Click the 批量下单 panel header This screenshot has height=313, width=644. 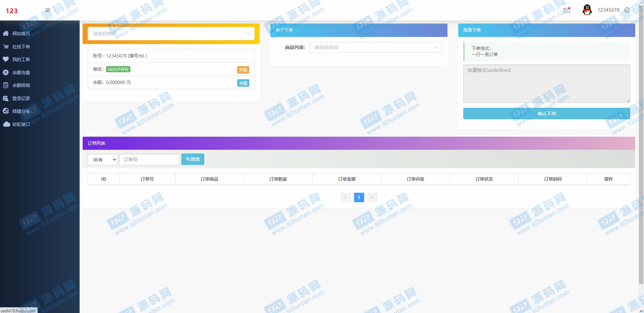click(547, 30)
